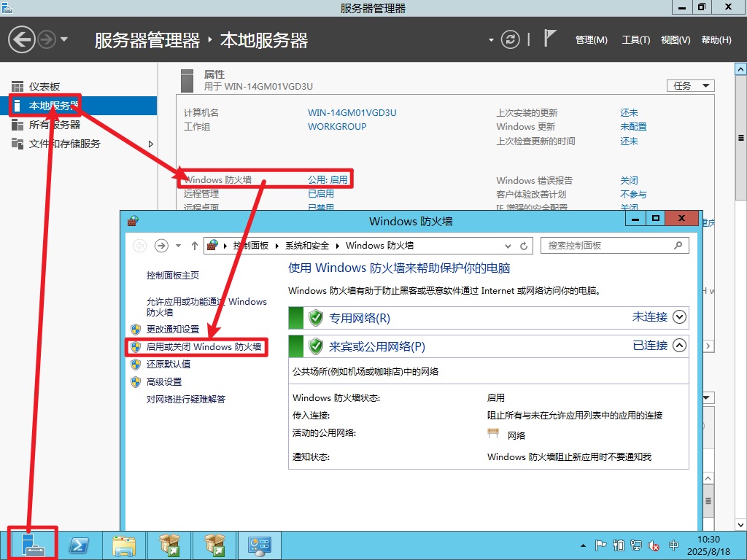The height and width of the screenshot is (560, 747).
Task: Select 所有服务器 in the left navigation
Action: point(54,125)
